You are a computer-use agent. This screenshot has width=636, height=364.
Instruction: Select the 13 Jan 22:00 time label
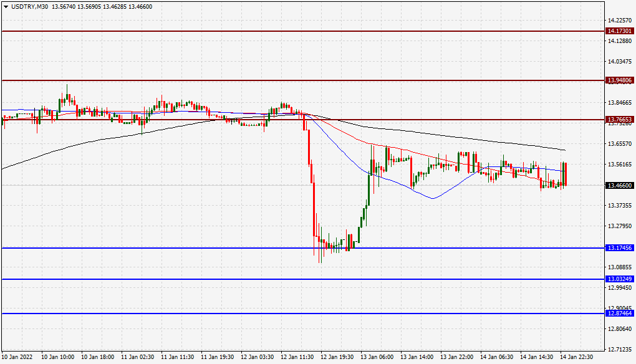[x=456, y=357]
